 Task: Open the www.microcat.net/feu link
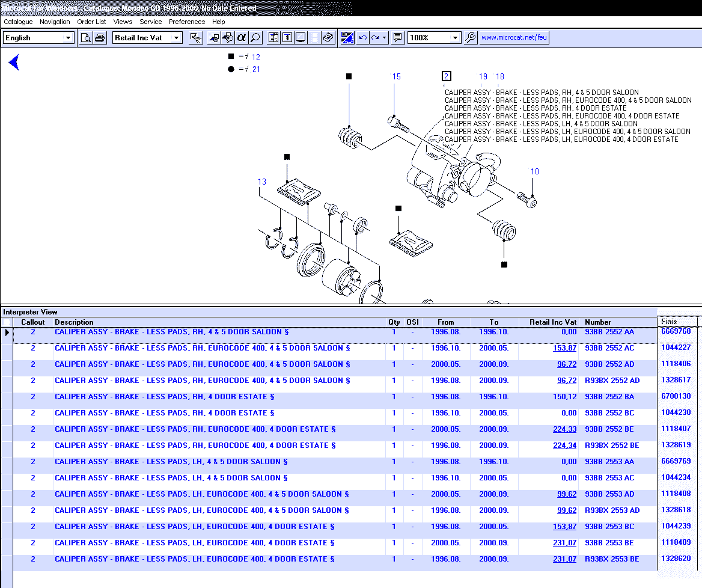tap(514, 38)
